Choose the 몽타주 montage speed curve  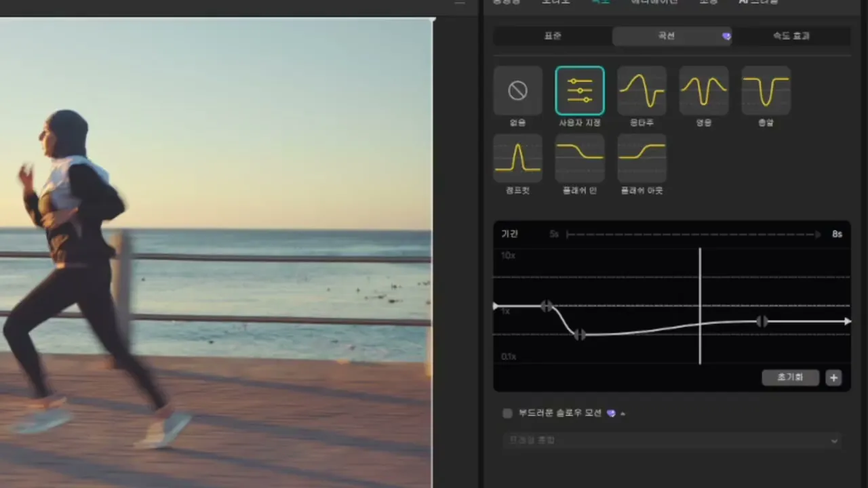coord(642,91)
